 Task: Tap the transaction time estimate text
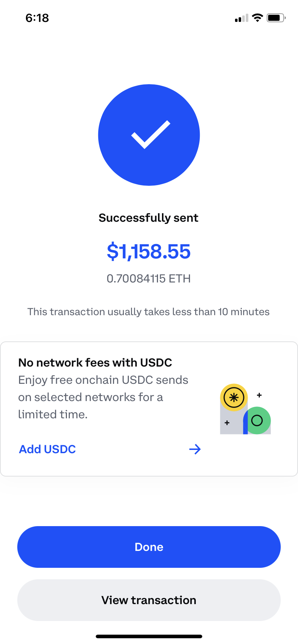(x=149, y=312)
